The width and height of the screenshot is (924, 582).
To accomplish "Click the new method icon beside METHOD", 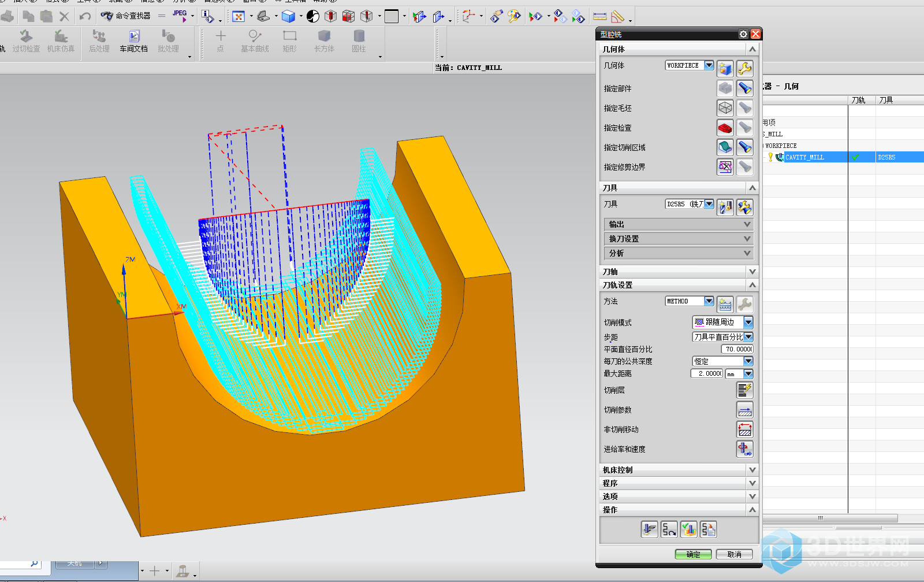I will pos(725,305).
